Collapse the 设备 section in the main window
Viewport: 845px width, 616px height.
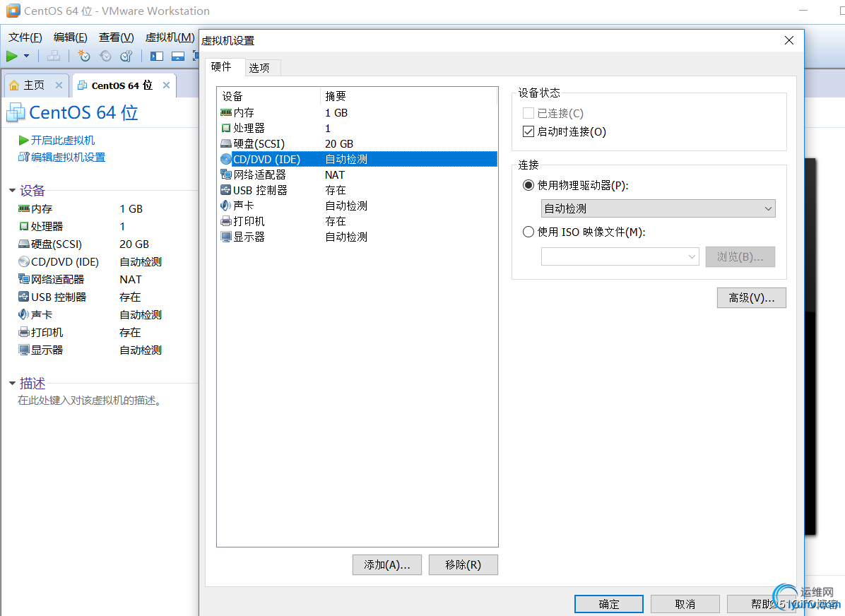(13, 191)
